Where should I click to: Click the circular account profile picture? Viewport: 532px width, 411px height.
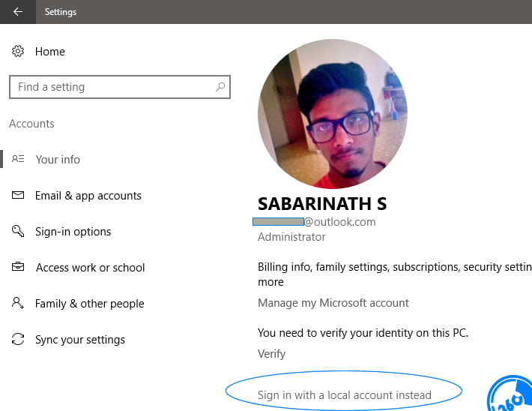coord(333,114)
